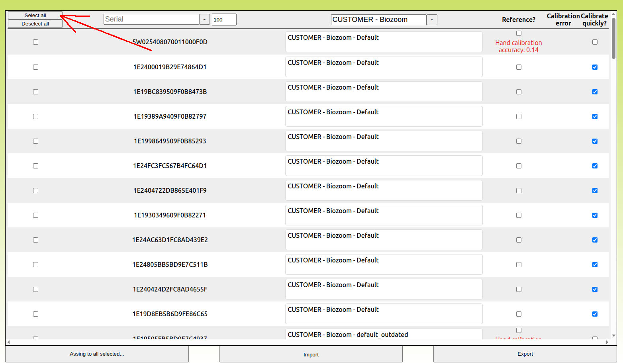This screenshot has width=623, height=364.
Task: Uncheck Calibrate quickly for serial 1E19389A9409F0B82797
Action: [x=595, y=116]
